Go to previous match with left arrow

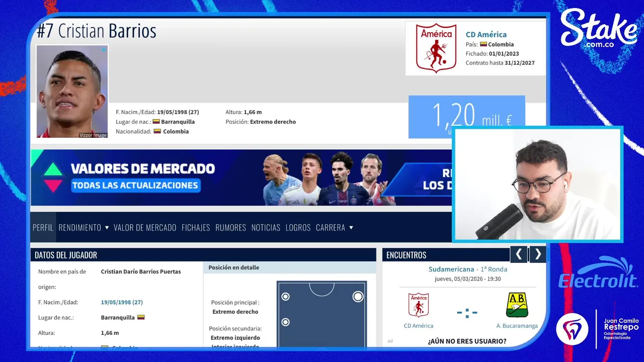[519, 254]
